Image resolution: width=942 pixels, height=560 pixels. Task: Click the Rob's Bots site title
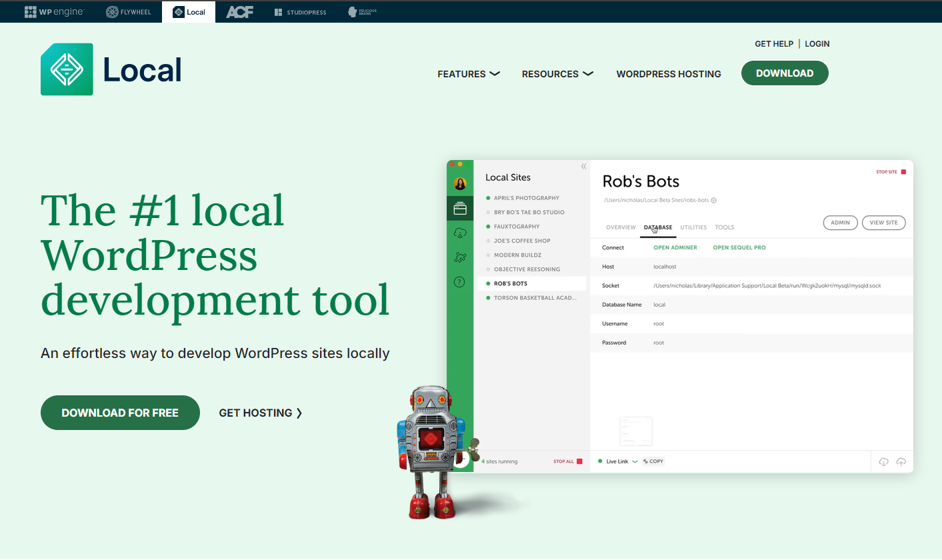click(x=641, y=181)
